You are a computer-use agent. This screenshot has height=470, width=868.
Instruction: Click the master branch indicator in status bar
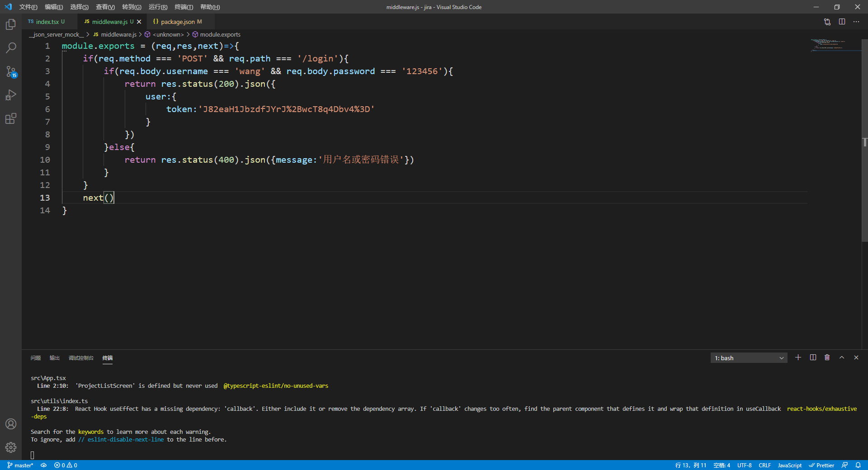20,465
